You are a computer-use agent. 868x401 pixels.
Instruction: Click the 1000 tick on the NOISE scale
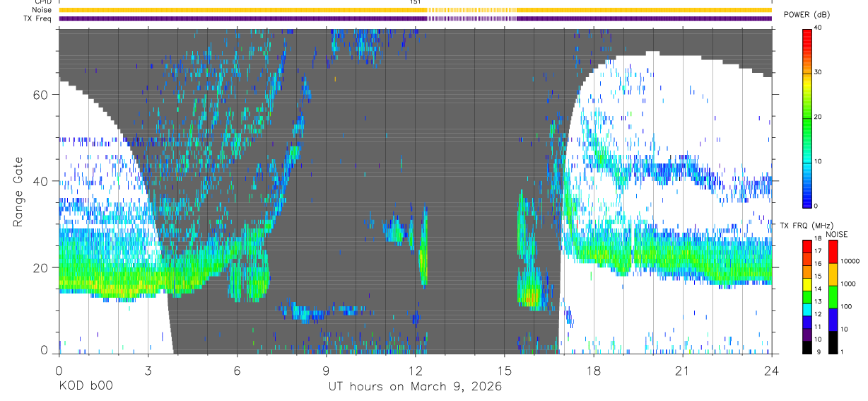[x=848, y=284]
